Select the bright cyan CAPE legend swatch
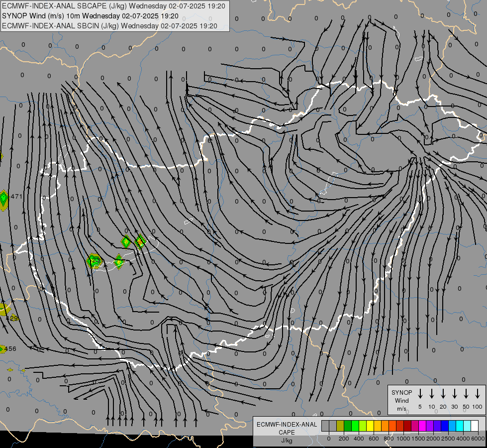Viewport: 487px width, 448px height. 460,426
